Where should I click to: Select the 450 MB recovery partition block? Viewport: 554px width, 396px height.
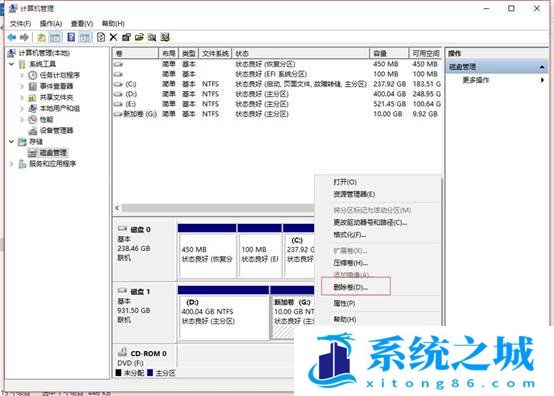pyautogui.click(x=207, y=250)
